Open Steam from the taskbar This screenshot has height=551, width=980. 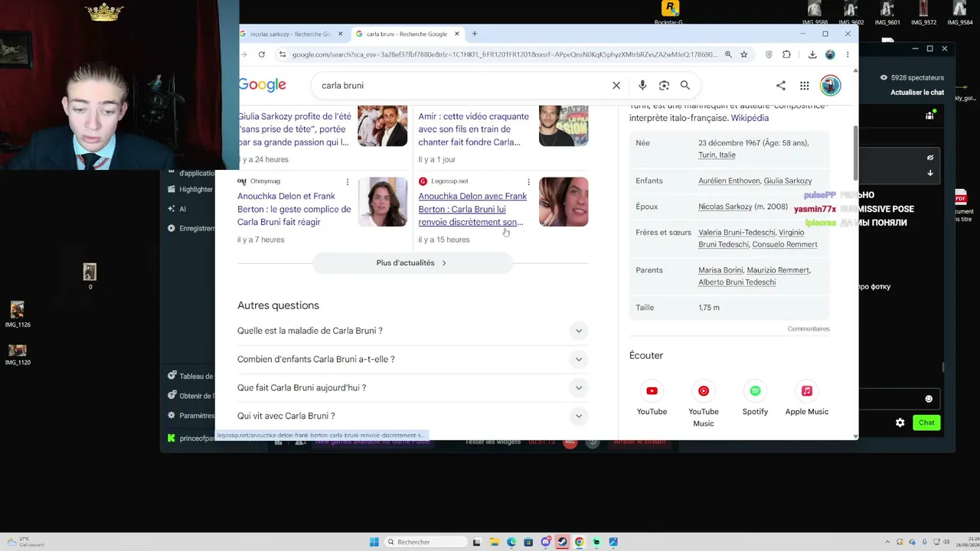click(562, 542)
